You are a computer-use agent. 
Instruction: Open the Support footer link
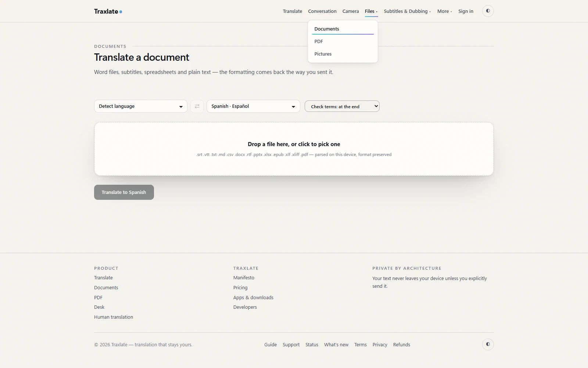point(291,345)
